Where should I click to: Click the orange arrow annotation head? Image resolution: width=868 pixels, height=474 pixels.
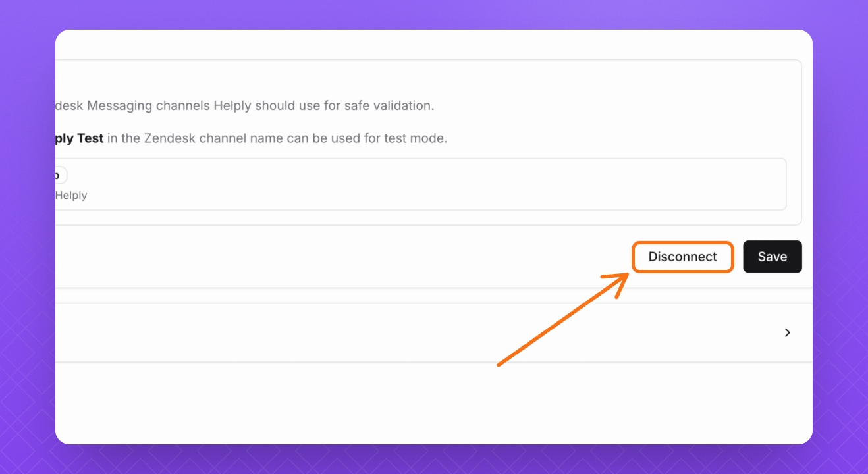click(624, 278)
